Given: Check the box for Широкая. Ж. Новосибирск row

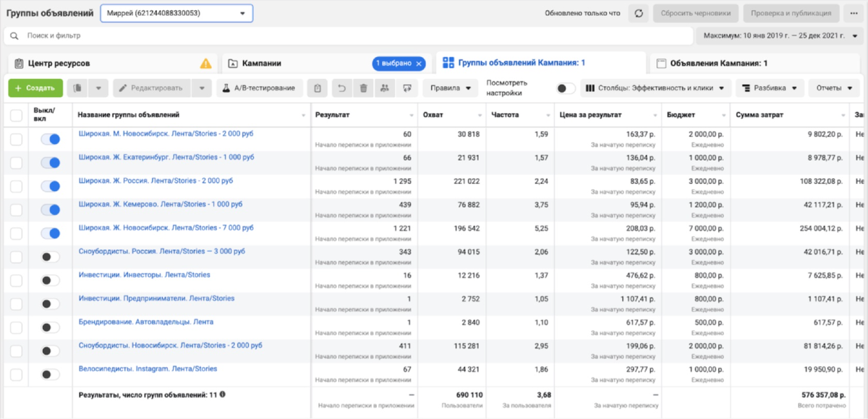Looking at the screenshot, I should [16, 233].
